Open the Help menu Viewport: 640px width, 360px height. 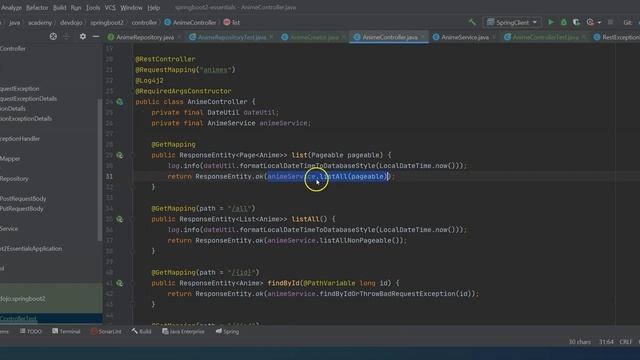[153, 7]
